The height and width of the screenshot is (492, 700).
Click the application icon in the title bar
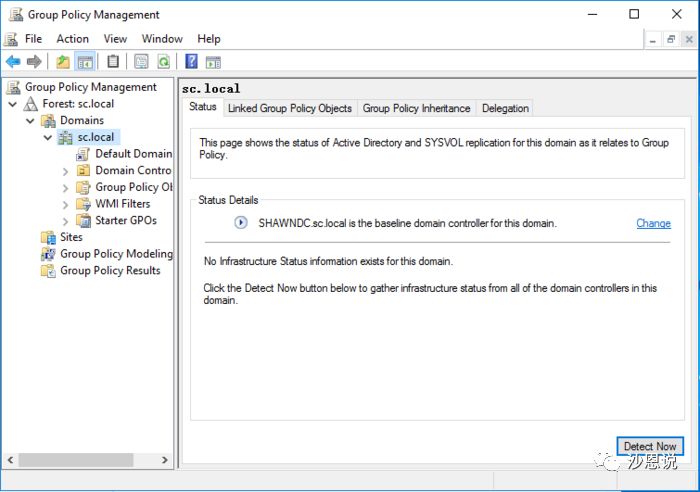pos(16,14)
